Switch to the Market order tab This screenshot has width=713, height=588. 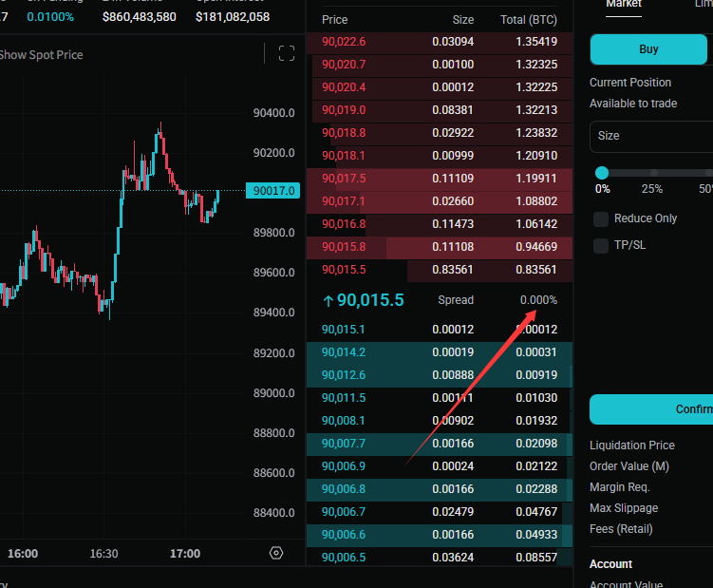(x=624, y=5)
